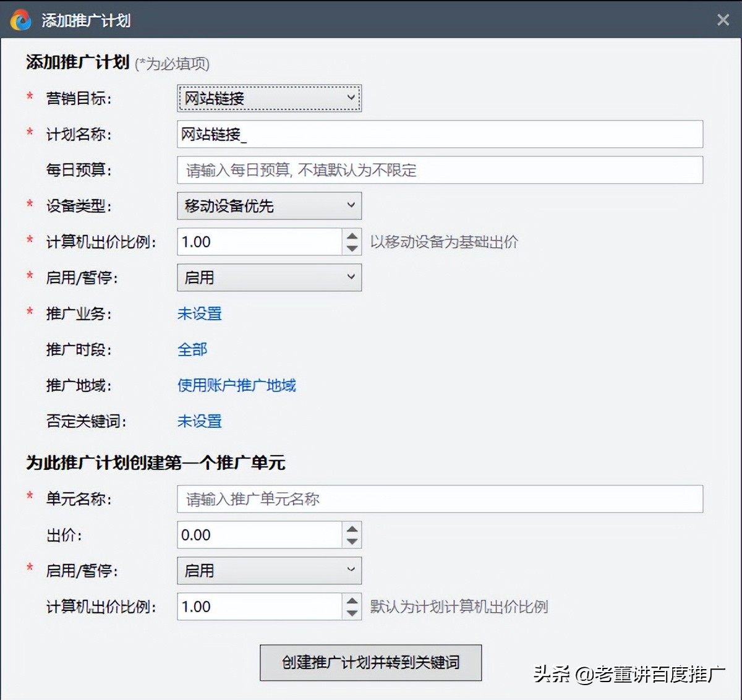
Task: Close the 添加推广计划 dialog
Action: tap(722, 19)
